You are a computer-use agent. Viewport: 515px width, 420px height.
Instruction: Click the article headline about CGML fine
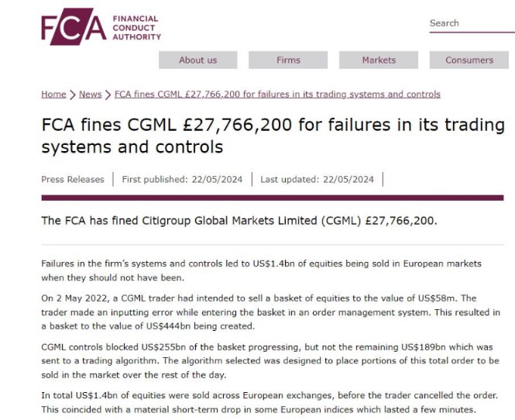[273, 136]
